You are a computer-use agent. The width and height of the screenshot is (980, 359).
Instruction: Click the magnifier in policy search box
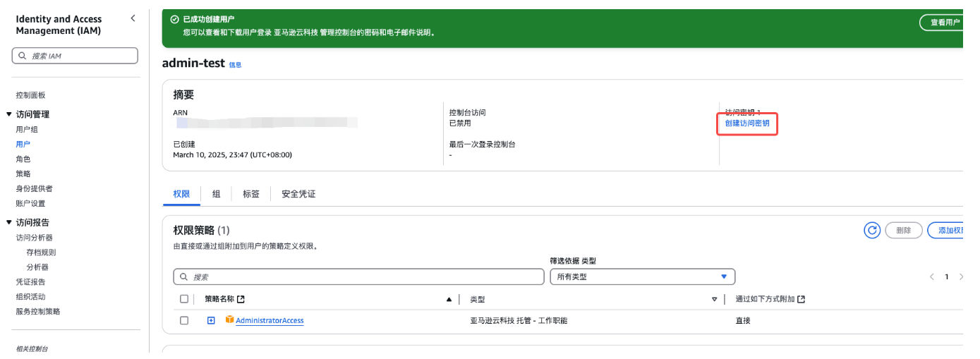coord(184,276)
